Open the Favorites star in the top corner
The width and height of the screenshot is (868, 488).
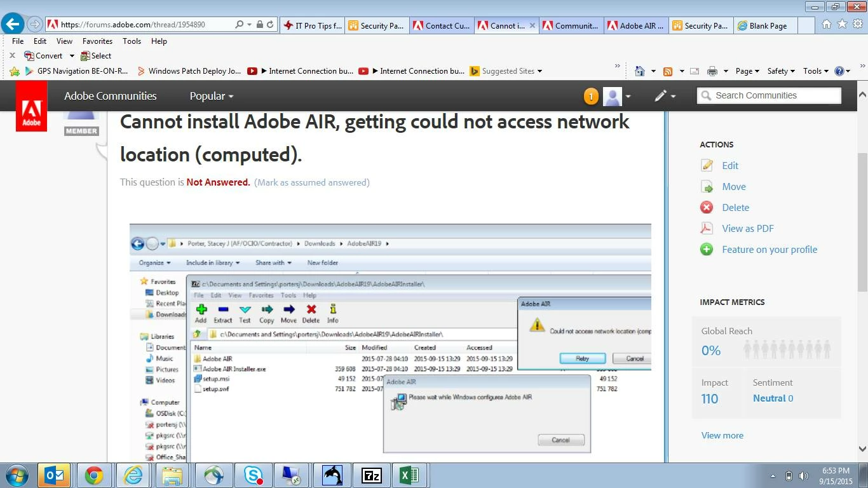click(842, 24)
